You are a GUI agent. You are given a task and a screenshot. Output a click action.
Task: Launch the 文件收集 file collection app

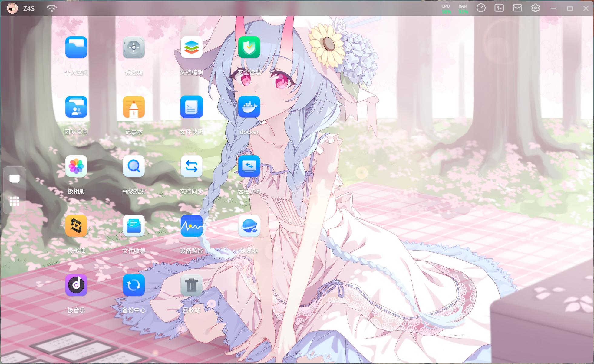click(134, 226)
